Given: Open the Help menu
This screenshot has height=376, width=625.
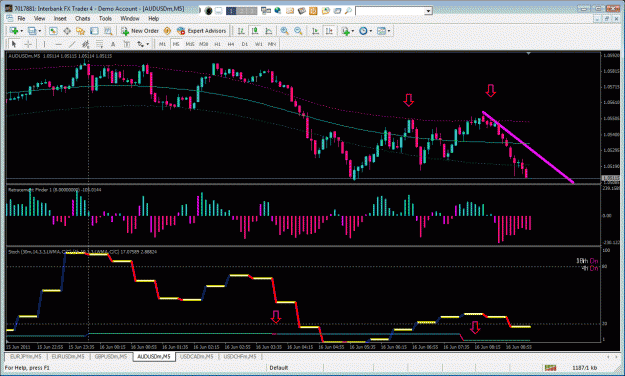Looking at the screenshot, I should click(153, 18).
